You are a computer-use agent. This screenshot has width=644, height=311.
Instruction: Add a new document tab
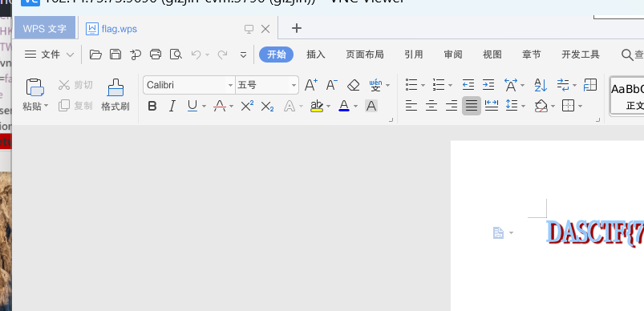pos(296,28)
